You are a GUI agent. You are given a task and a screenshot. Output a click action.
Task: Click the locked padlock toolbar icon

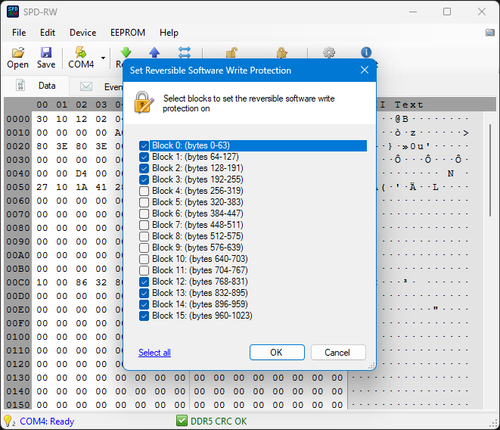pos(282,53)
